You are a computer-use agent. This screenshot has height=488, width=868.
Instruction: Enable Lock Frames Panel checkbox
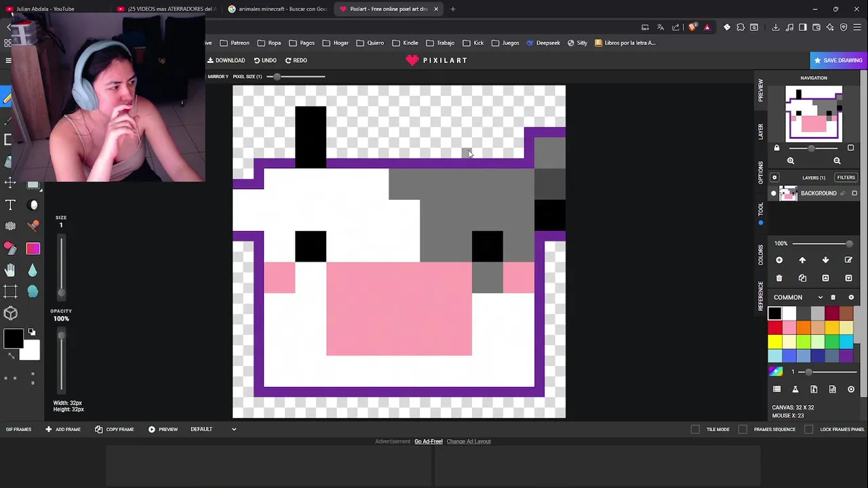pyautogui.click(x=809, y=429)
